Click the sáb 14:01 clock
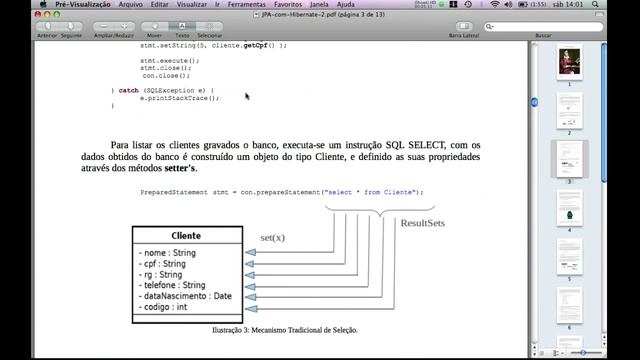The height and width of the screenshot is (360, 640). point(568,4)
